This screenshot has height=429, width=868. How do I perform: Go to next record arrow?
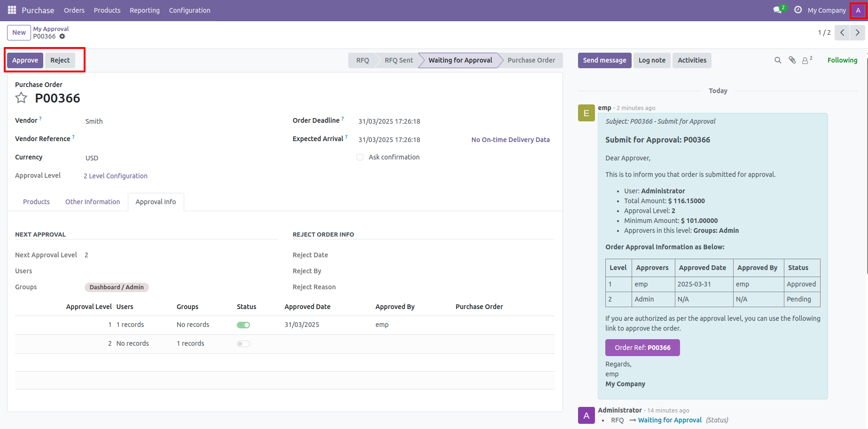pyautogui.click(x=857, y=32)
